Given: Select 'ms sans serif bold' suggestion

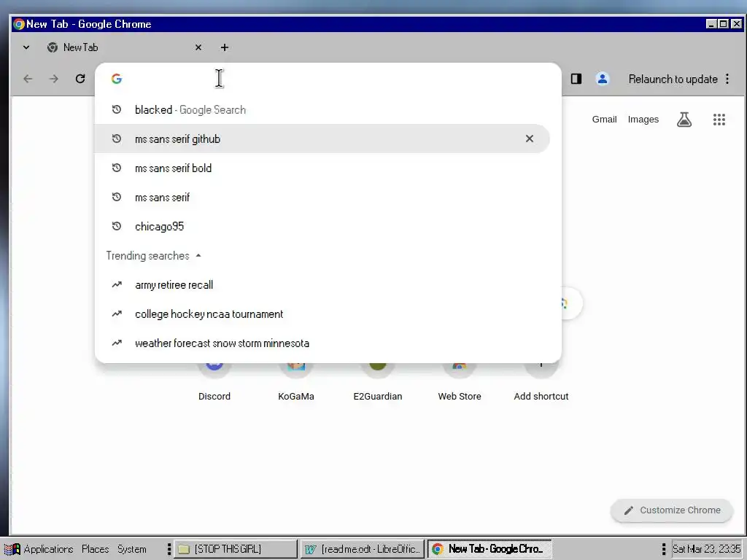Looking at the screenshot, I should click(322, 168).
